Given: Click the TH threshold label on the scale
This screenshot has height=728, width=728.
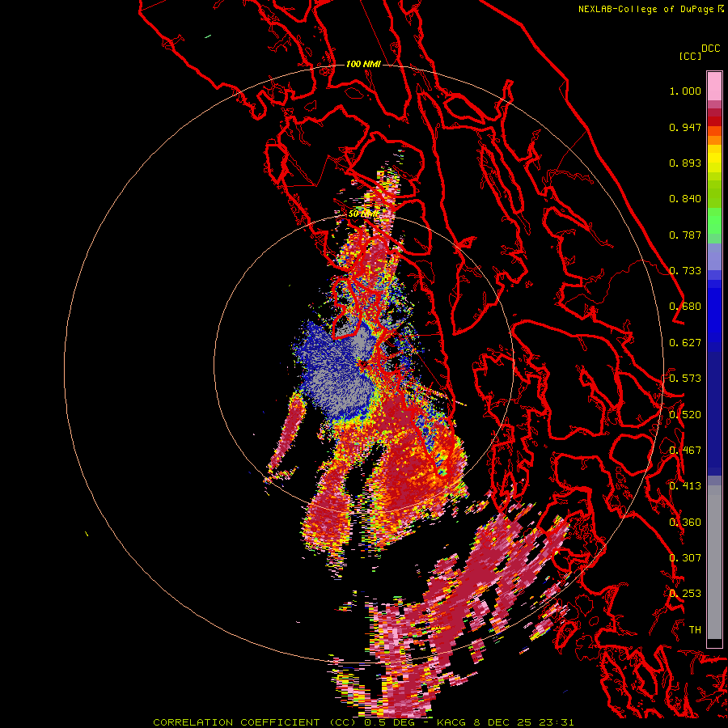Looking at the screenshot, I should click(695, 630).
